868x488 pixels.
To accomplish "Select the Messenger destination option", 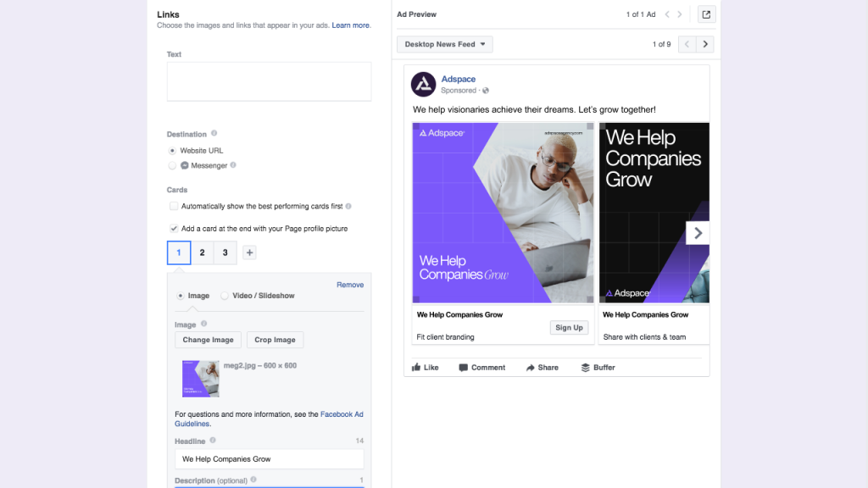I will 173,166.
